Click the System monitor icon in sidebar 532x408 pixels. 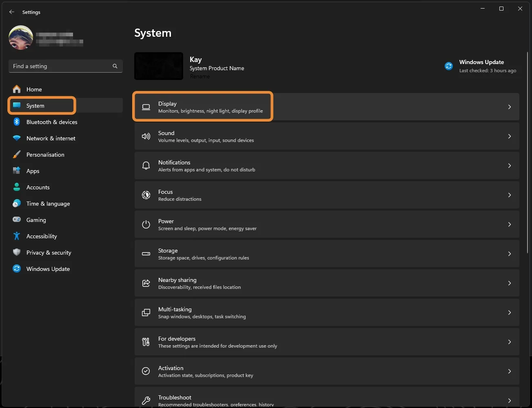pyautogui.click(x=17, y=106)
